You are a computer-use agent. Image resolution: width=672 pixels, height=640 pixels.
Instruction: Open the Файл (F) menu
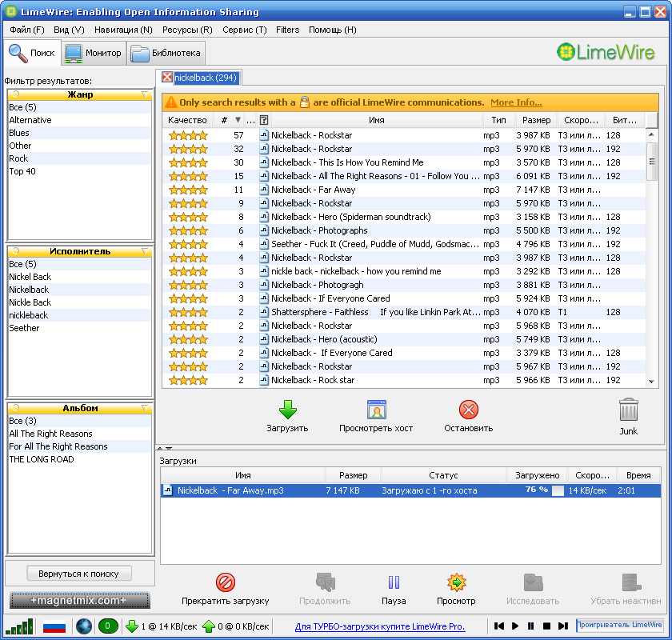click(27, 30)
